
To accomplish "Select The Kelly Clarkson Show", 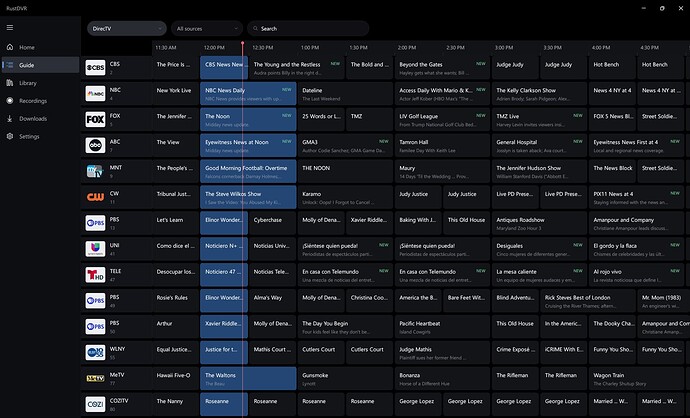I will click(540, 93).
